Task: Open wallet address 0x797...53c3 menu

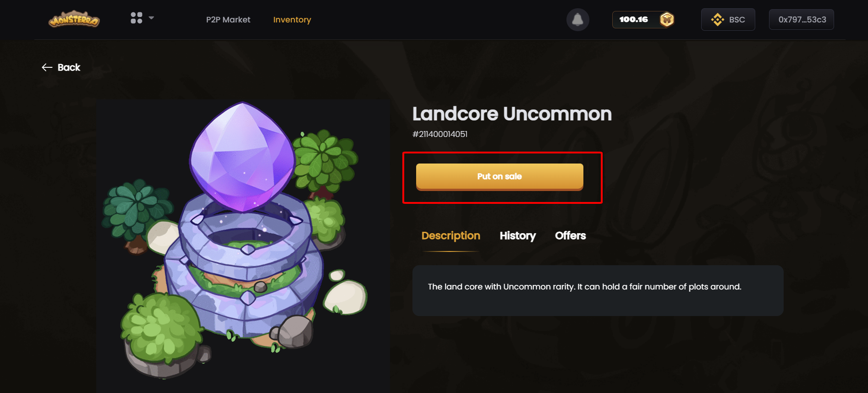Action: click(802, 20)
